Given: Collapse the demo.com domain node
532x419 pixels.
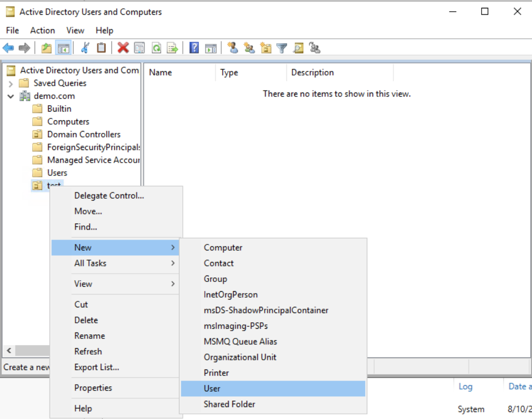Looking at the screenshot, I should tap(11, 96).
